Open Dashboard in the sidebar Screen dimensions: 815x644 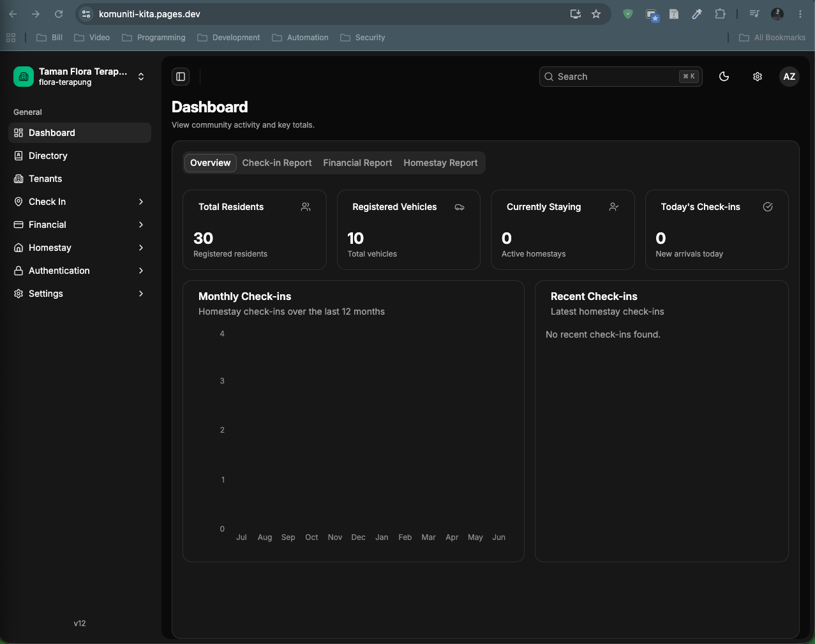pyautogui.click(x=80, y=133)
